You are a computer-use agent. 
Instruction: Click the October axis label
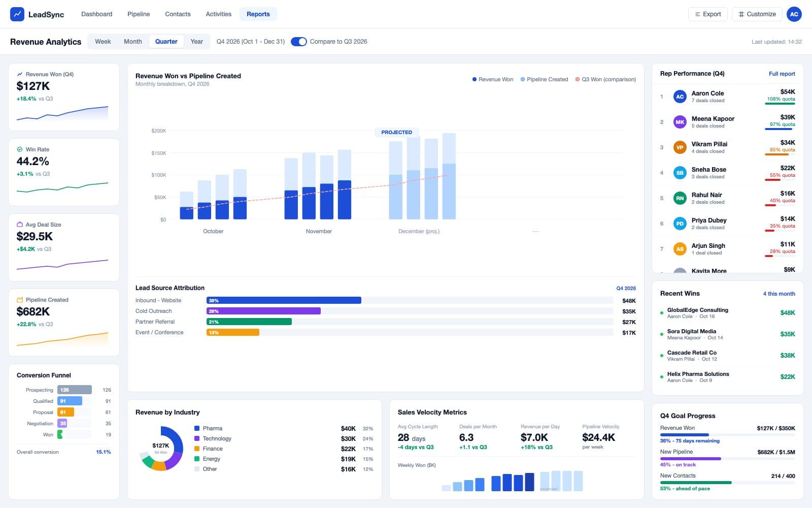pyautogui.click(x=213, y=231)
